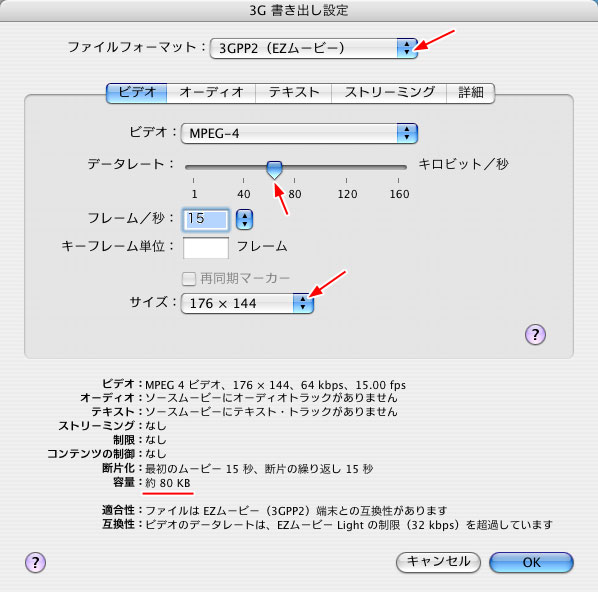Click the 互換性 warning about 32 kbps

(x=349, y=525)
